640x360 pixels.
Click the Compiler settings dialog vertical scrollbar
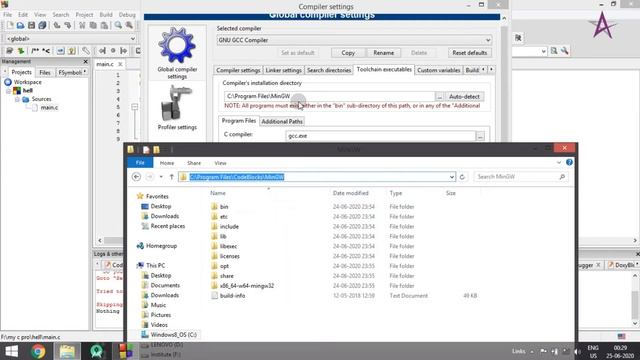point(504,82)
